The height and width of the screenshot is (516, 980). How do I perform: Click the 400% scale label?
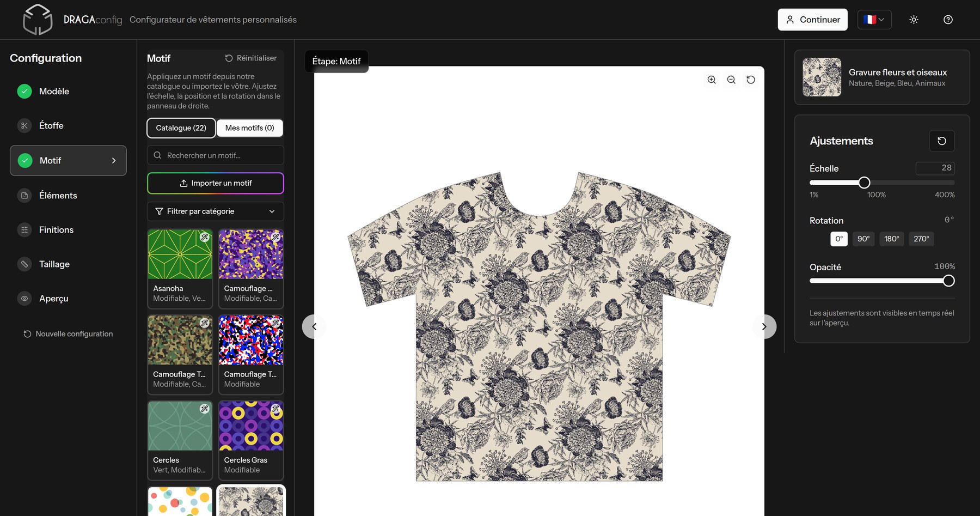945,195
